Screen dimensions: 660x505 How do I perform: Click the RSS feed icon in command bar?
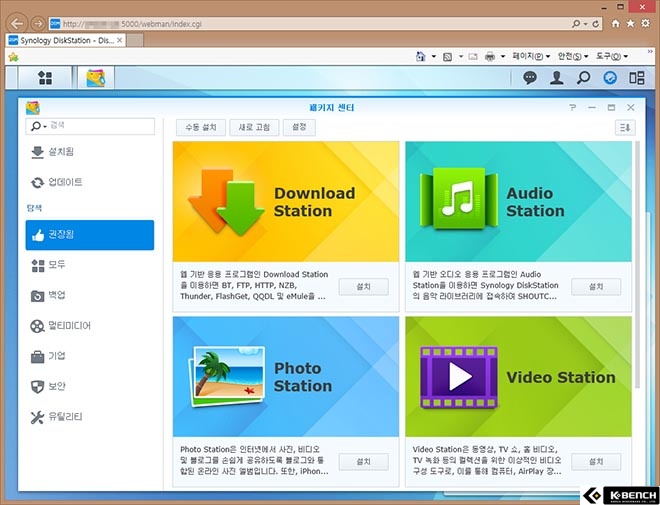coord(447,56)
